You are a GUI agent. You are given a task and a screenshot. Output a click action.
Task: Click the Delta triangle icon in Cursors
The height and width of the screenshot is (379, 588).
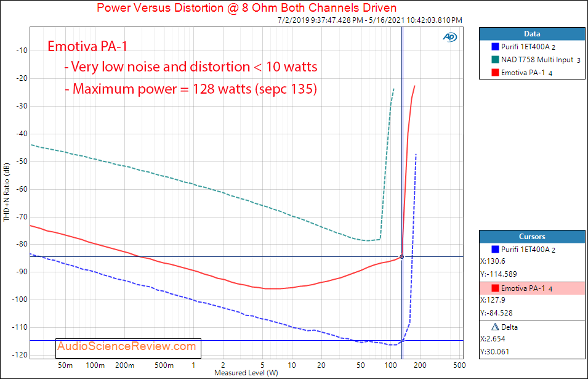495,327
